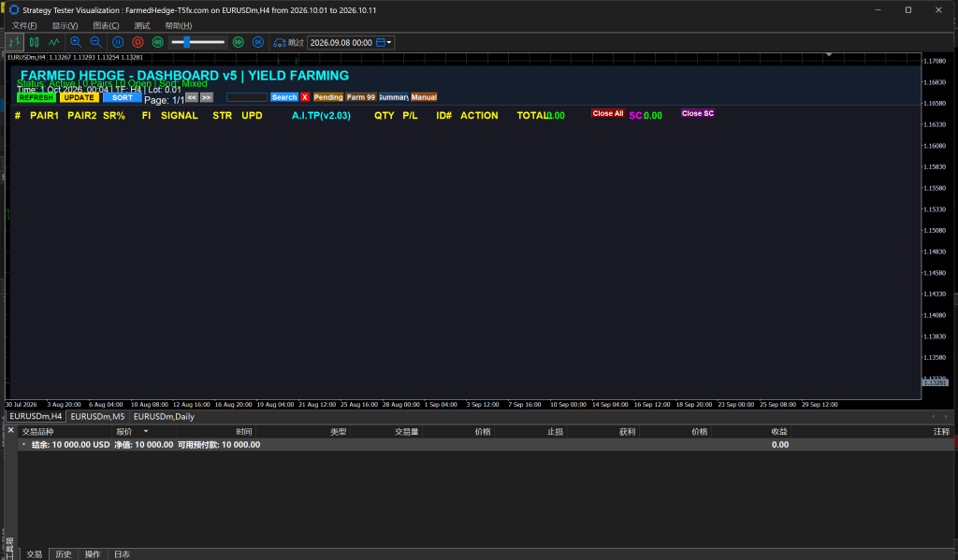Zoom in on the chart

(76, 42)
